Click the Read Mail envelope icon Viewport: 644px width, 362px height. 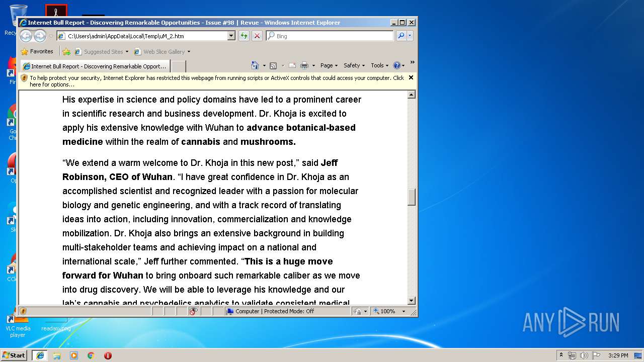(x=292, y=65)
